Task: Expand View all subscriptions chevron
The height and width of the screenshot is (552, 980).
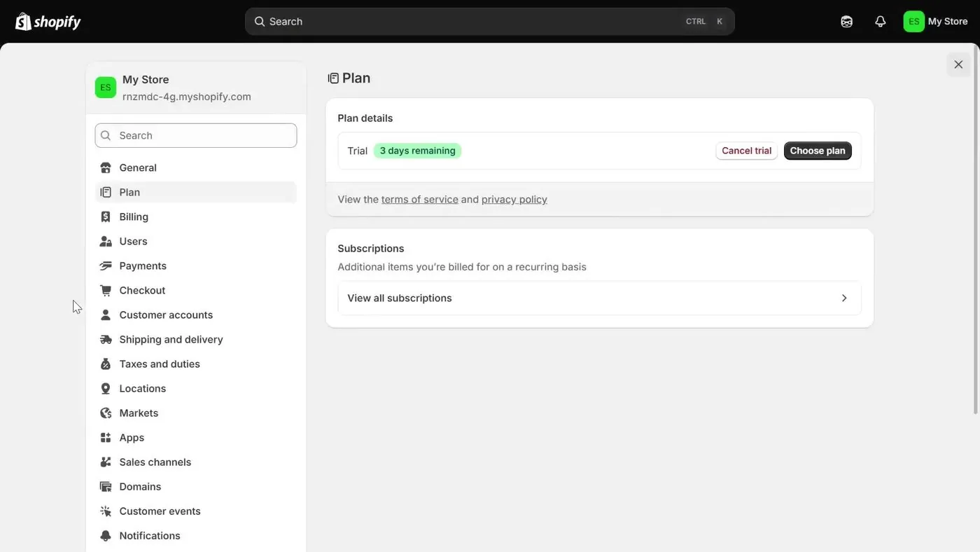Action: [844, 298]
